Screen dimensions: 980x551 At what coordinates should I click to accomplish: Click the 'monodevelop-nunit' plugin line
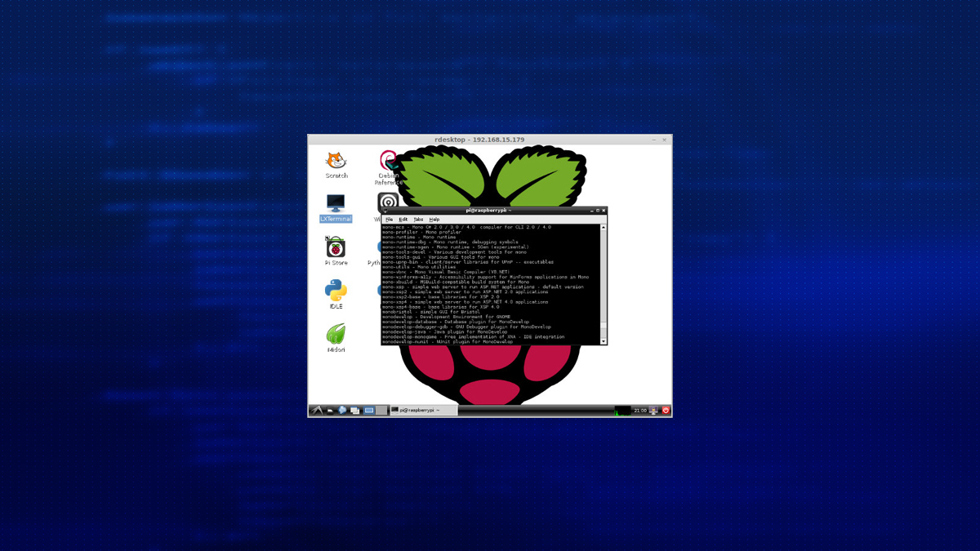click(x=448, y=341)
